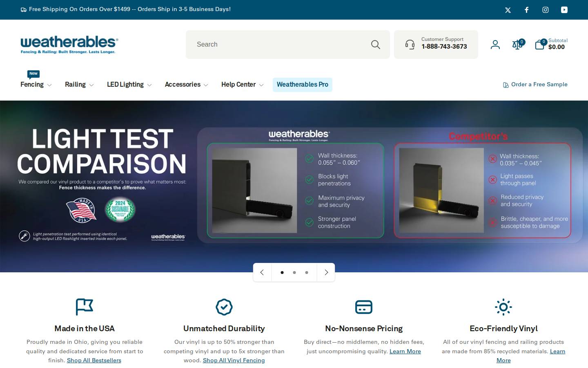
Task: Click the No-Nonsense Pricing card icon
Action: pyautogui.click(x=364, y=307)
